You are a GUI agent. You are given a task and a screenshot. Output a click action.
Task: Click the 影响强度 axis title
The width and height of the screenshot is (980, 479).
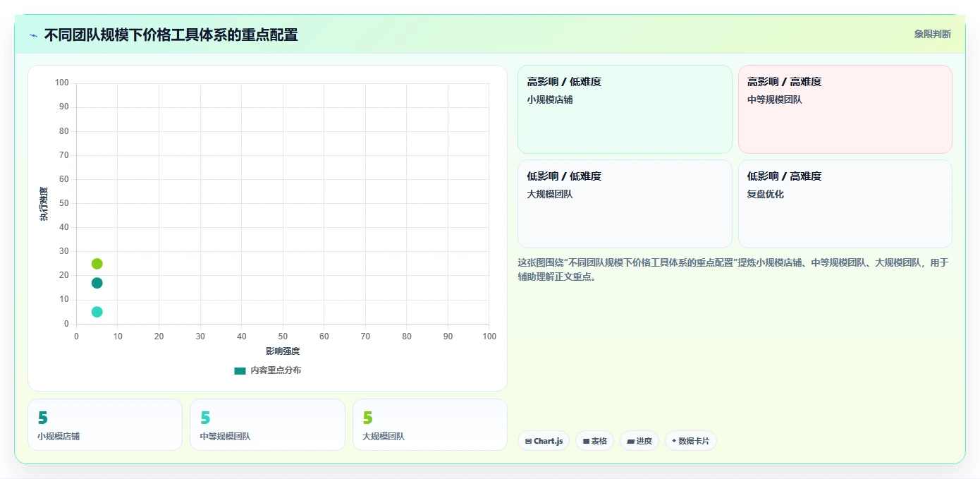click(283, 351)
